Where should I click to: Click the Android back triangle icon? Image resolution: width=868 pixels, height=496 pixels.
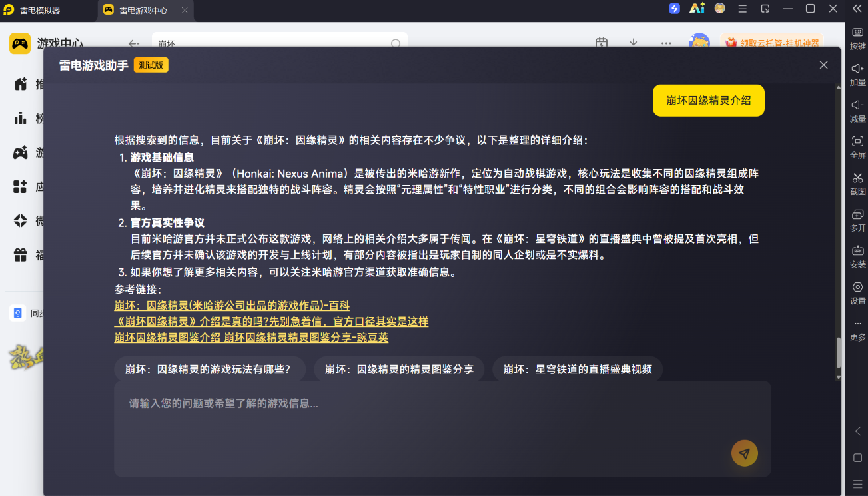(858, 431)
